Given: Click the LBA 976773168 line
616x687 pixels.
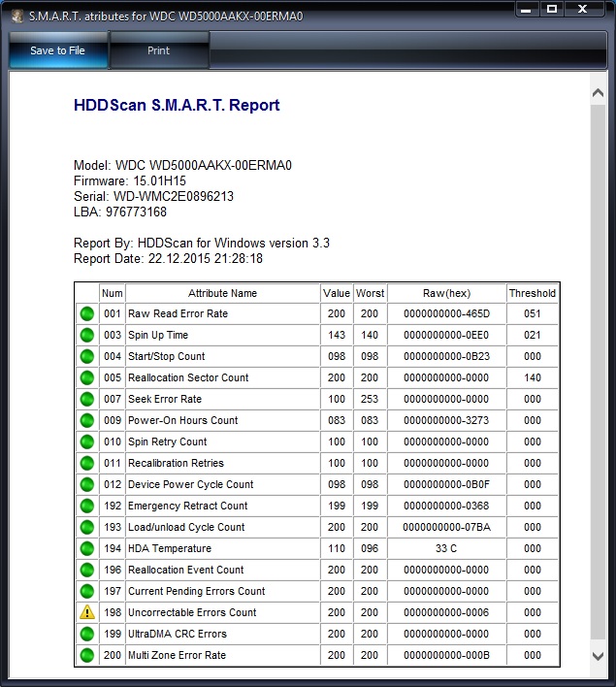Looking at the screenshot, I should [120, 213].
